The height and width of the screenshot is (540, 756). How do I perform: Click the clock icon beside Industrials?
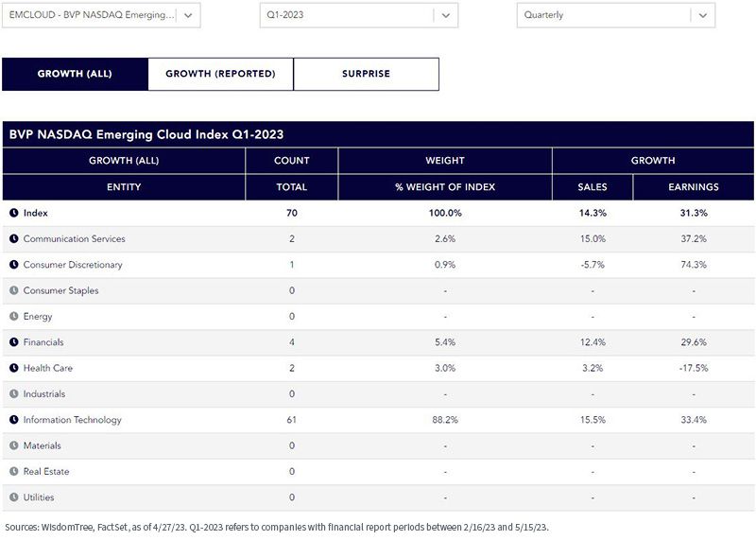point(14,393)
